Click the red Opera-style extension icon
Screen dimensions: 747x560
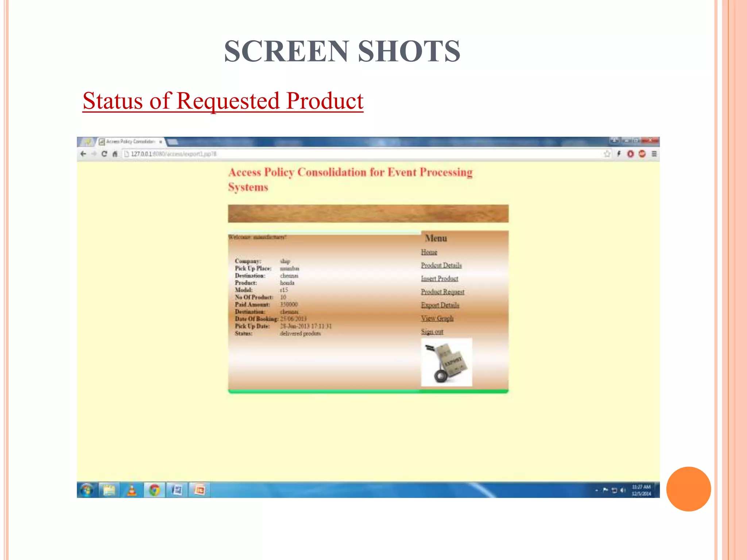630,154
